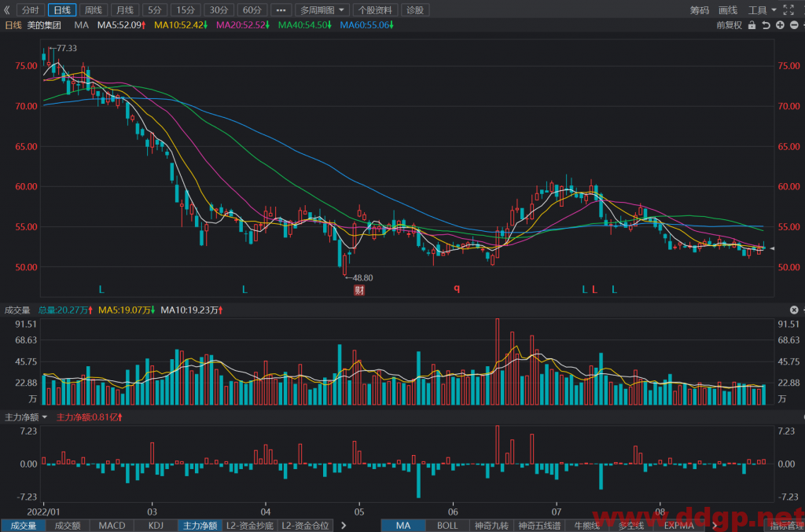Click the MA60:55.06 value label

pyautogui.click(x=366, y=25)
